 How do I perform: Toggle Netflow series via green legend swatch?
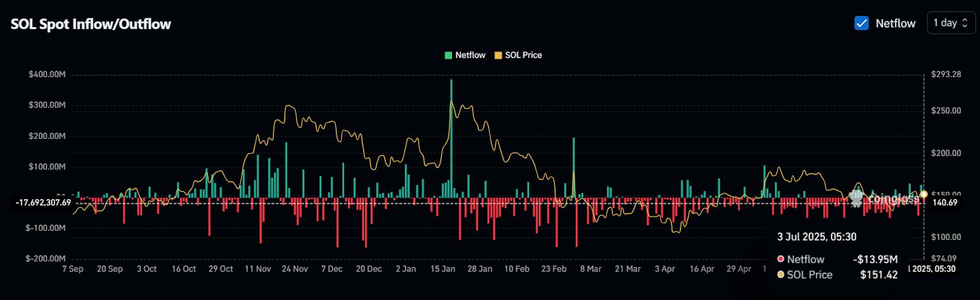(448, 55)
